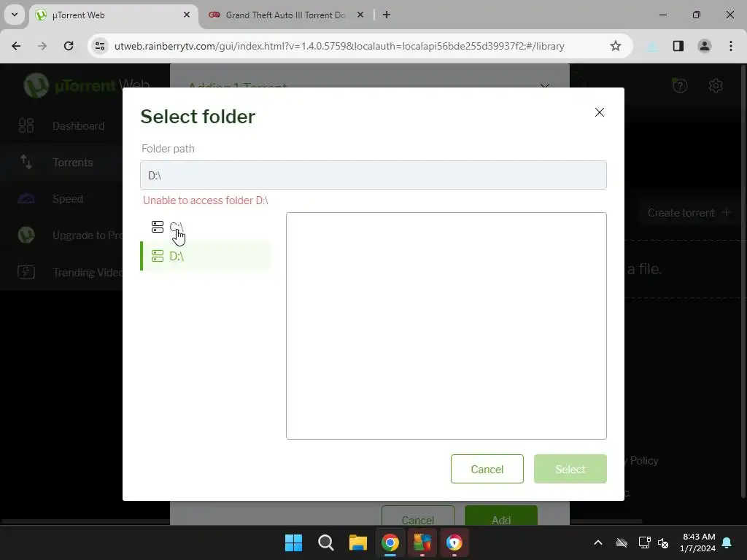The width and height of the screenshot is (747, 560).
Task: Open the tab search dropdown
Action: [15, 15]
